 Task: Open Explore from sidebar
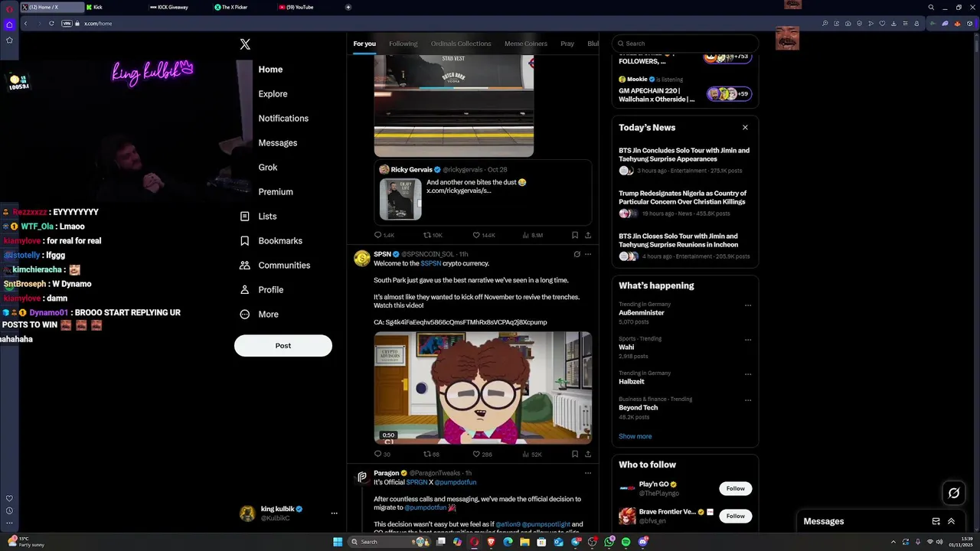[x=273, y=94]
